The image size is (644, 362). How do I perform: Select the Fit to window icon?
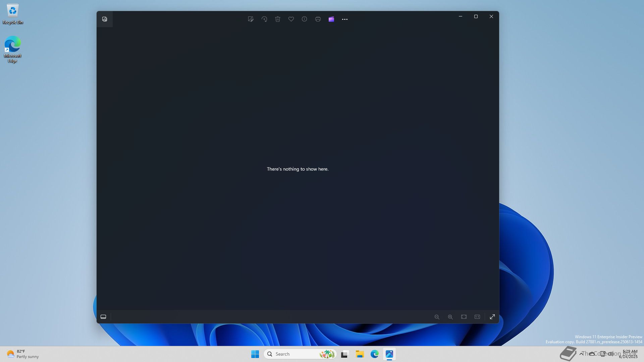[464, 317]
